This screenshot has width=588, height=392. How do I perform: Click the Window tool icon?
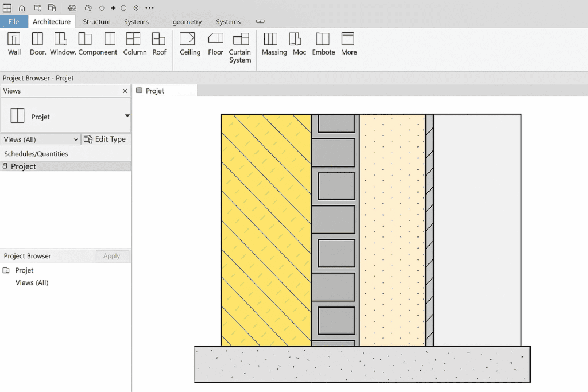[x=62, y=39]
